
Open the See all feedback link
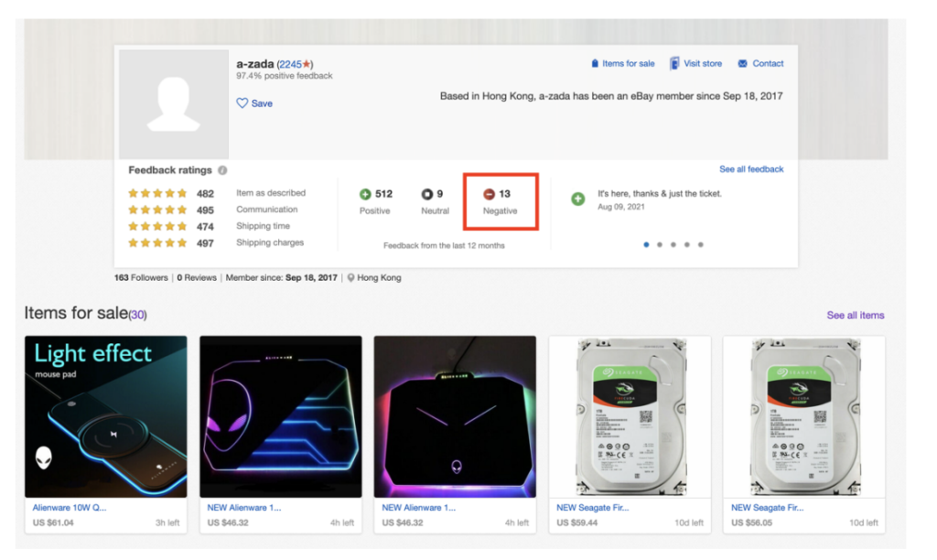[x=751, y=169]
